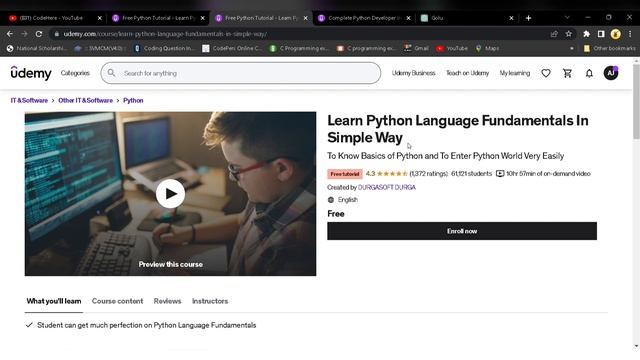640x360 pixels.
Task: Open a new browser tab
Action: pos(528,18)
